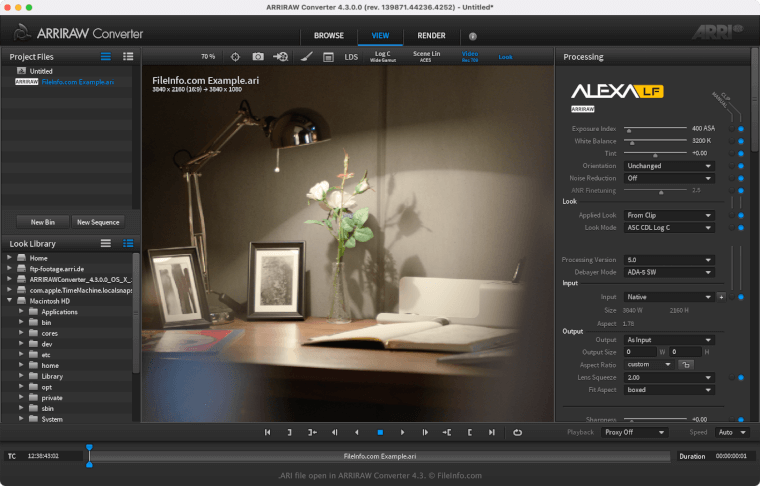Expand the Applications folder in Look Library

coord(21,312)
